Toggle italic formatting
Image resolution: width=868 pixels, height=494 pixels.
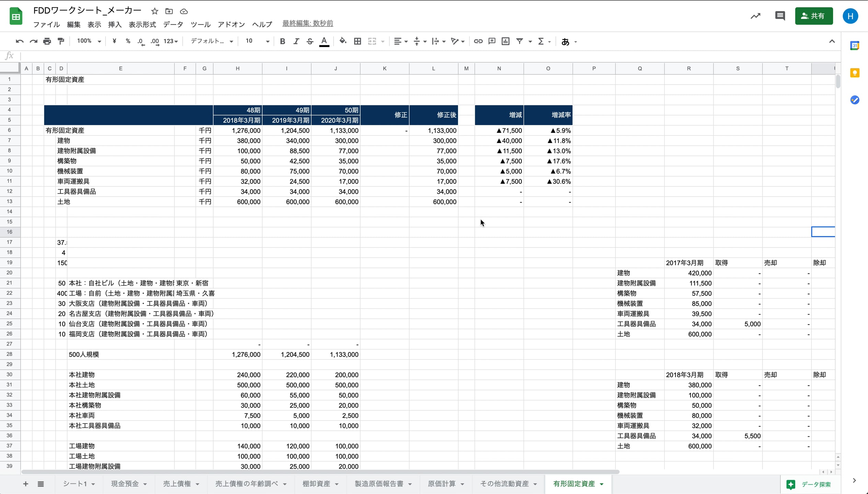click(296, 42)
